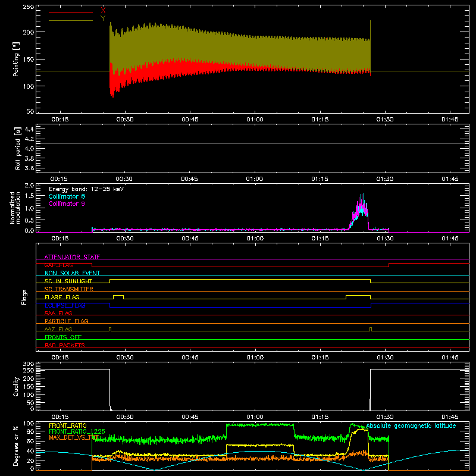The image size is (476, 476).
Task: Click the orange MAX_DET_VS_TOT legend entry
Action: click(x=74, y=437)
